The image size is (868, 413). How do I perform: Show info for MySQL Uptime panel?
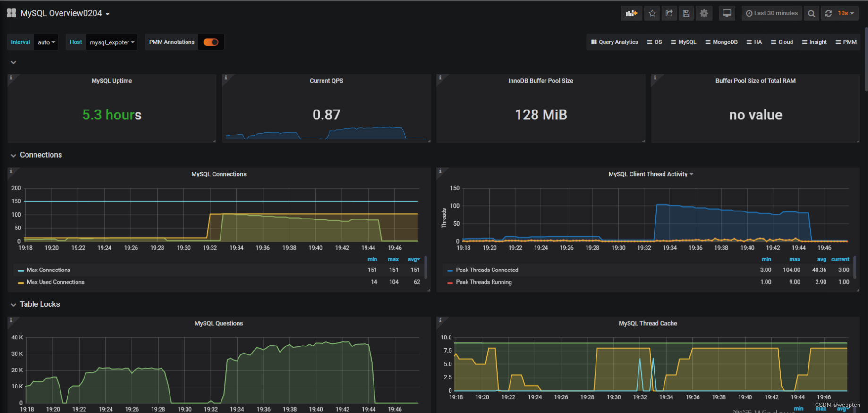point(11,77)
